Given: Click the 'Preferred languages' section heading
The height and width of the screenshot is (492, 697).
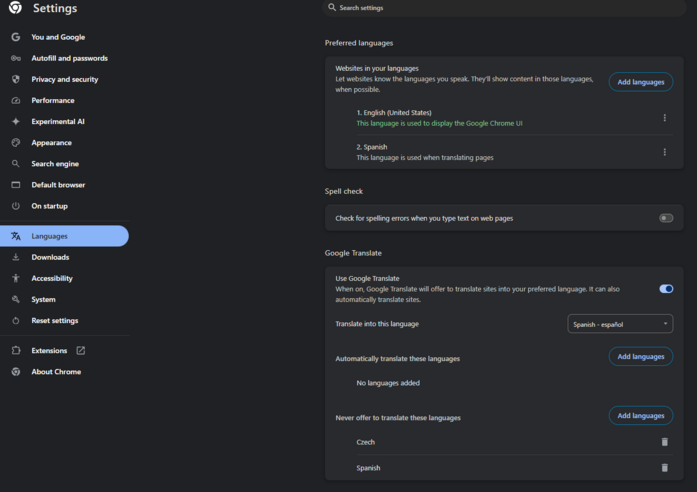Looking at the screenshot, I should point(359,43).
